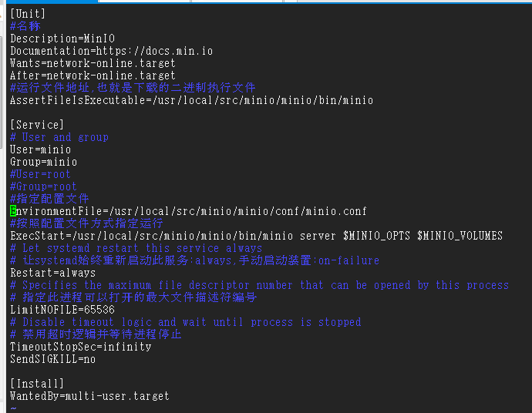Click the Wants=network-online.target line
This screenshot has width=532, height=413.
93,63
